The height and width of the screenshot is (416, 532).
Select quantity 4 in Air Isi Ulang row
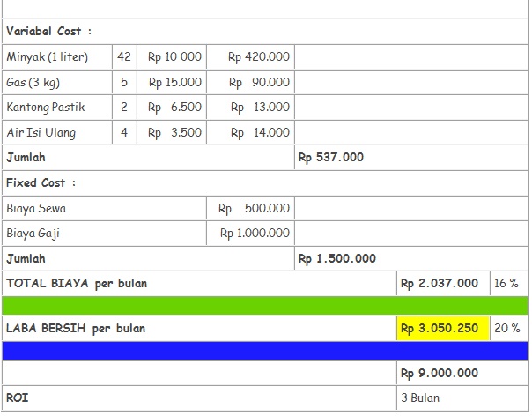point(124,132)
